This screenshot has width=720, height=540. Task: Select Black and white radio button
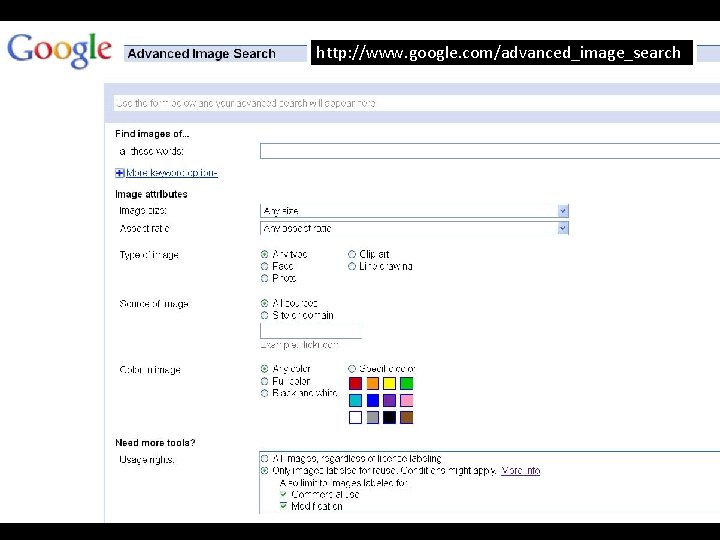click(264, 394)
